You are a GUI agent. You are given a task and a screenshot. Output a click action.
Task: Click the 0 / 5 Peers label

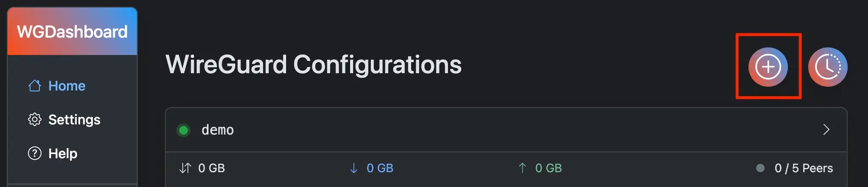[804, 168]
